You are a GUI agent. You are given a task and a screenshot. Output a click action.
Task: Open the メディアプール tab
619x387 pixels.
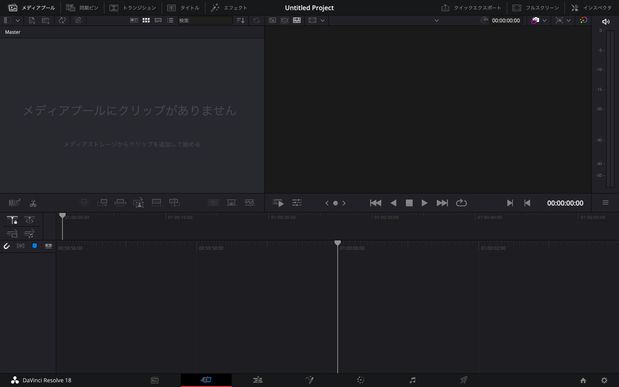(32, 8)
